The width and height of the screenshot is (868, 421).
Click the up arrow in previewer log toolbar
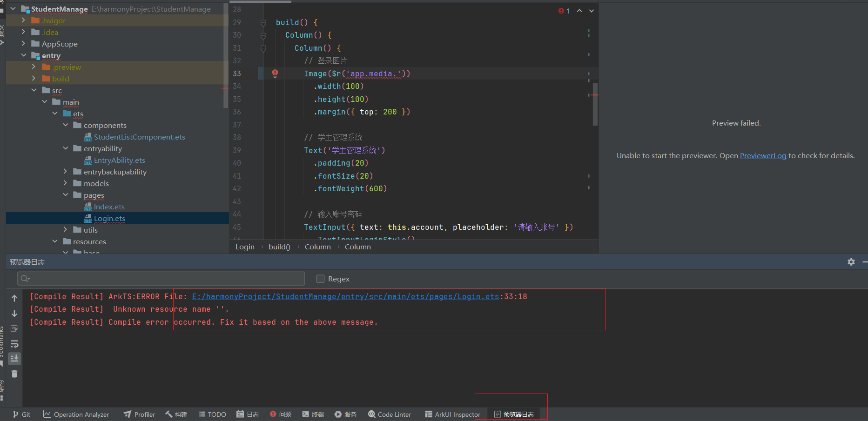pos(14,298)
